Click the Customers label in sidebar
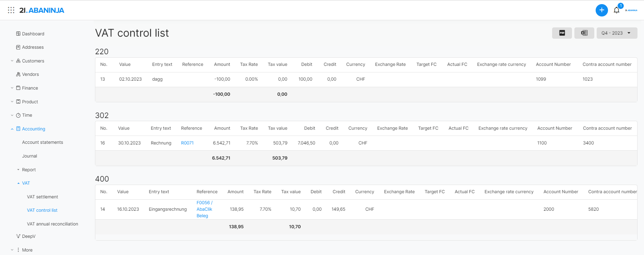 (x=33, y=61)
